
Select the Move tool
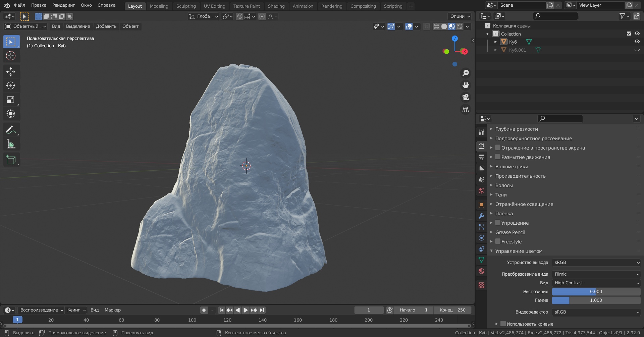(x=11, y=71)
